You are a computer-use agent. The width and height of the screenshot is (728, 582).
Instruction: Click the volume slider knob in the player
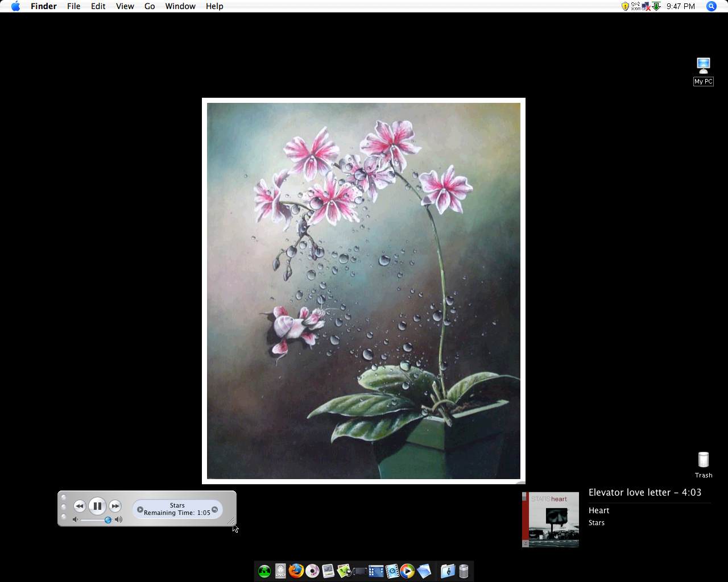107,520
